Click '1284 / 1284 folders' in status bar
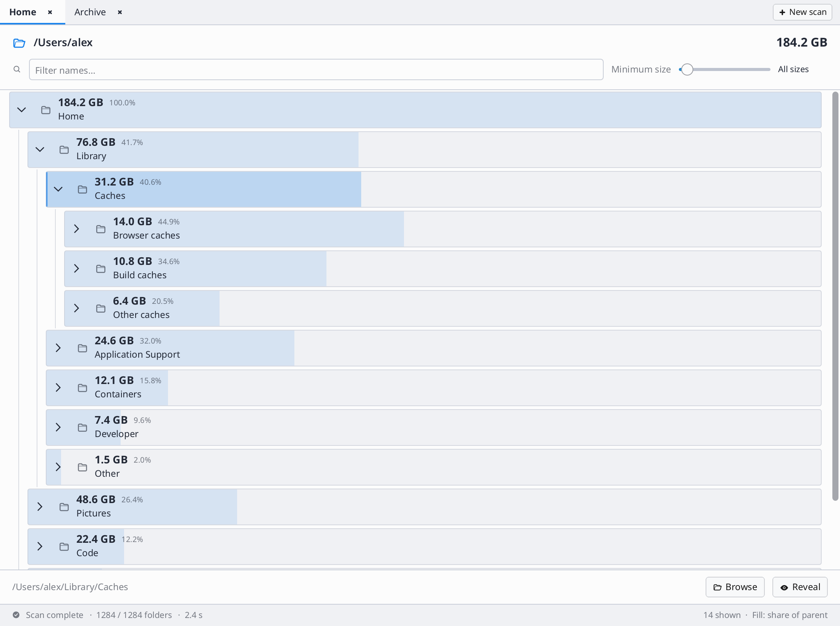The width and height of the screenshot is (840, 626). click(x=134, y=615)
